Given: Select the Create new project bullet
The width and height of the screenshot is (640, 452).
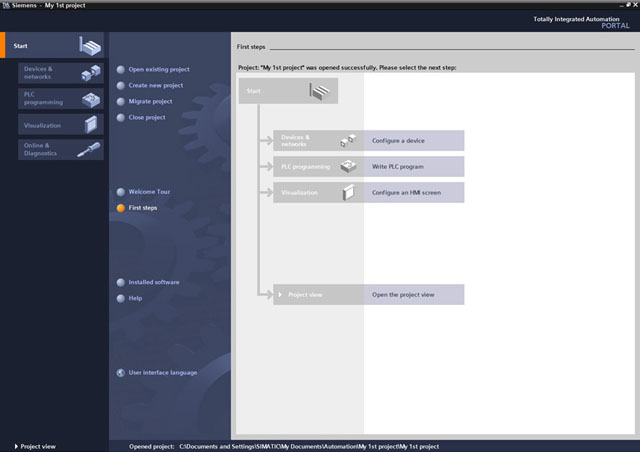Looking at the screenshot, I should 121,86.
